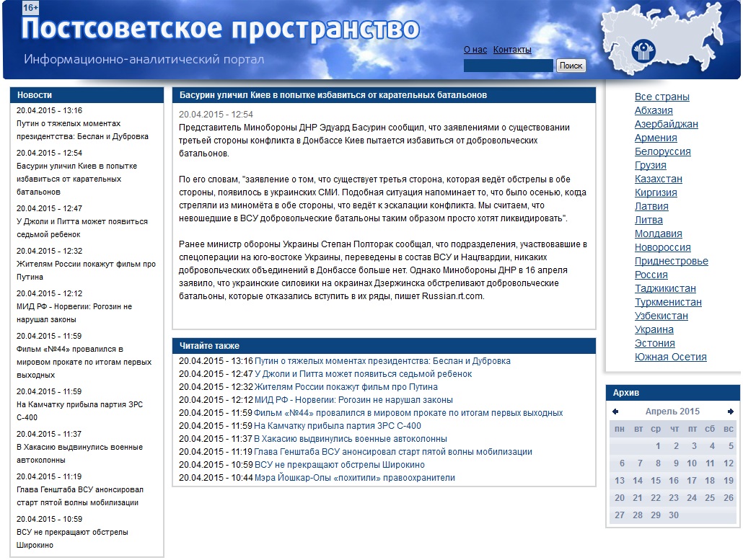
Task: Open sidebar news Глава Генштаба ВСУ
Action: pyautogui.click(x=80, y=496)
